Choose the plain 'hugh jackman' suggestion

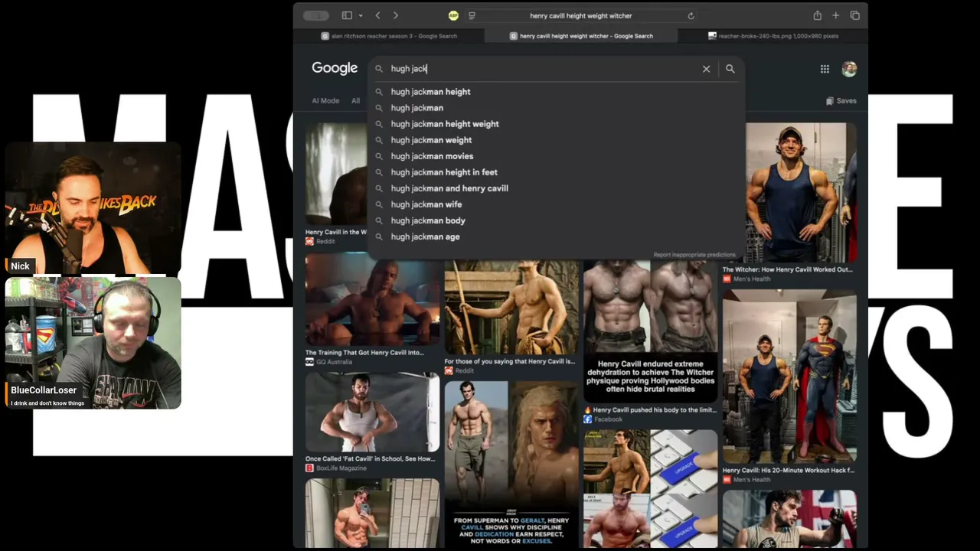pyautogui.click(x=556, y=108)
